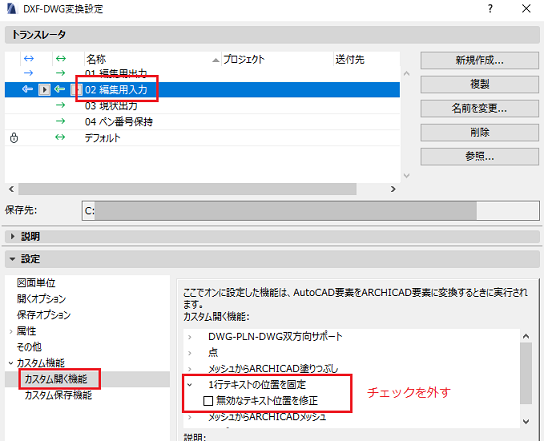Click the blue two-way arrow column header icon

(x=29, y=59)
